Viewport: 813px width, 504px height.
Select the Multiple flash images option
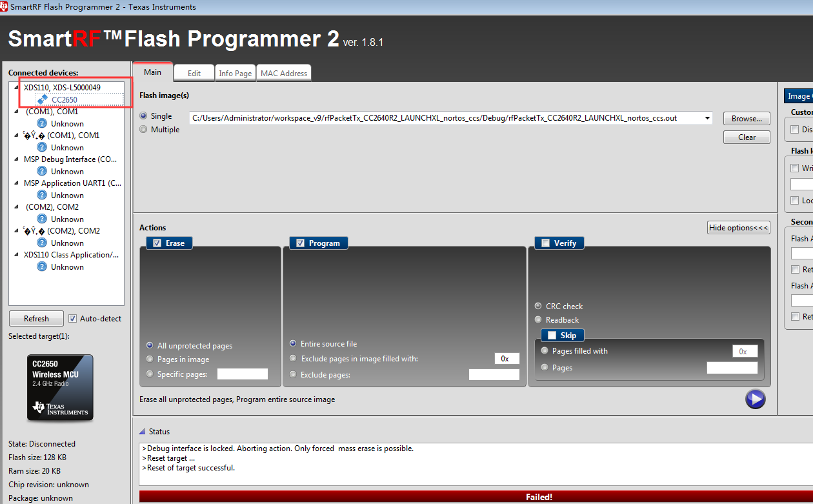coord(143,129)
